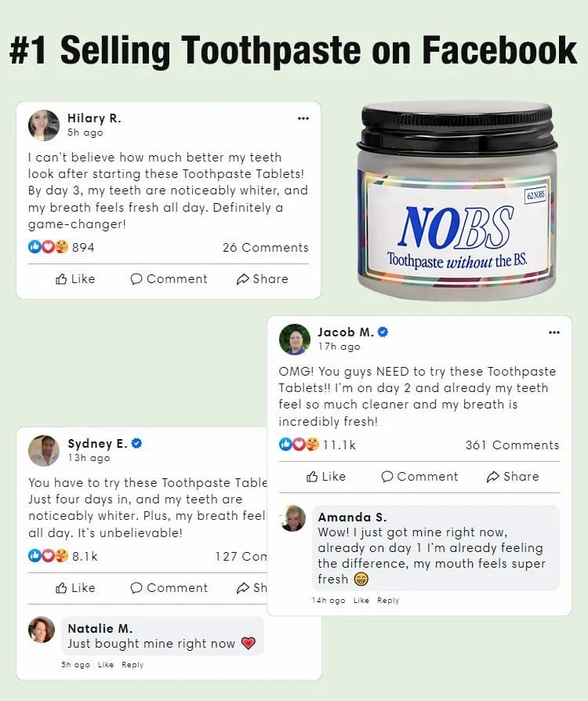This screenshot has width=588, height=701.
Task: Click Jacob M.'s verified badge
Action: coord(383,332)
